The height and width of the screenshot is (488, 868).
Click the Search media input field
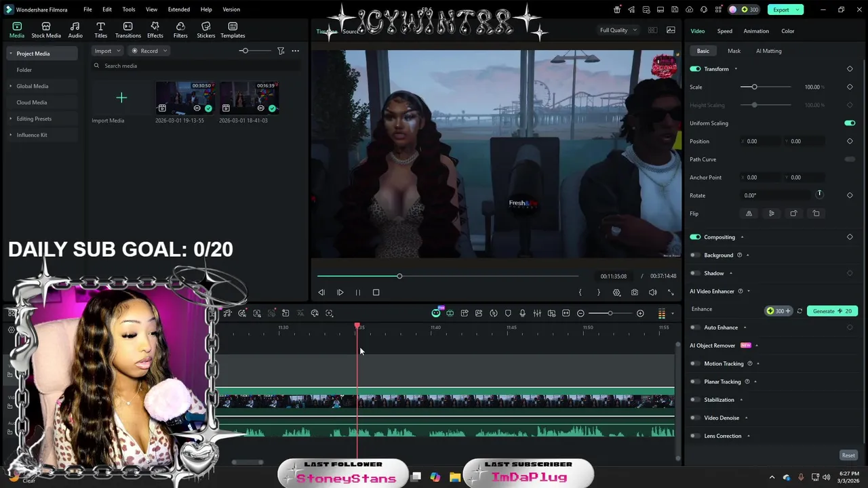[197, 66]
